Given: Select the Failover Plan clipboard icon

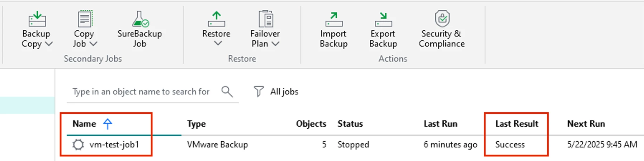Looking at the screenshot, I should [x=266, y=19].
